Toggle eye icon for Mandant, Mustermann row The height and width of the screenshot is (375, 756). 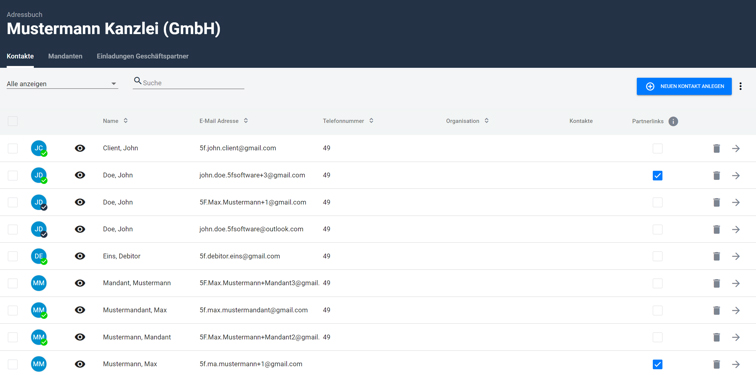point(80,283)
